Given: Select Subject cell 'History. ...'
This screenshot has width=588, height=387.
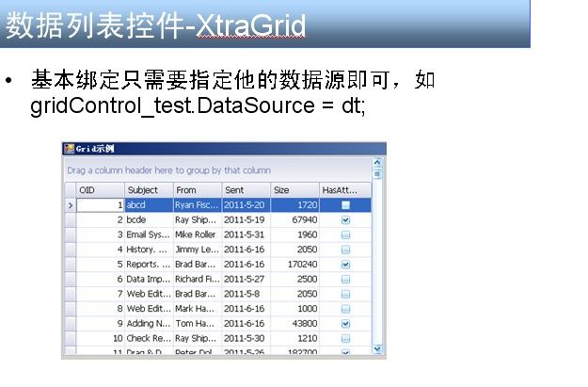Looking at the screenshot, I should (149, 250).
